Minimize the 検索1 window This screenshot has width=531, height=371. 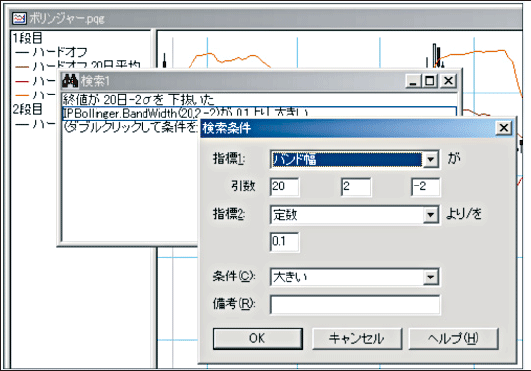click(x=413, y=81)
